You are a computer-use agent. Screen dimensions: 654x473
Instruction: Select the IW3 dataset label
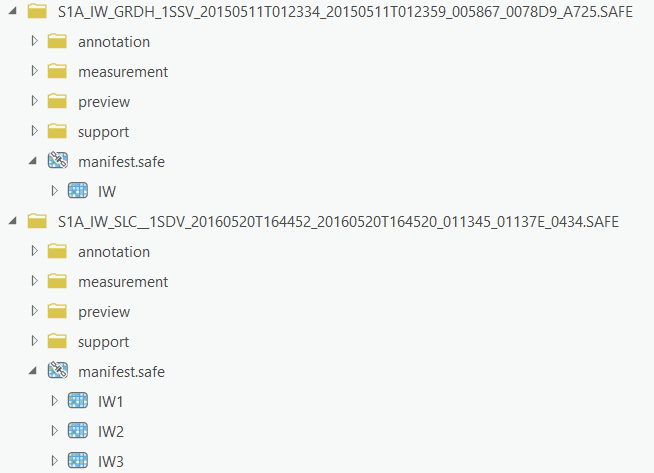click(x=110, y=461)
